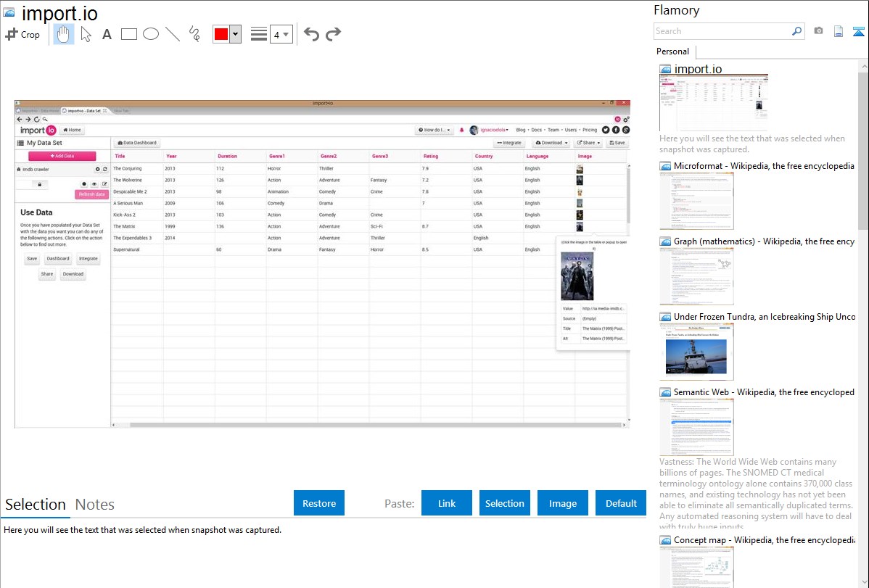The height and width of the screenshot is (588, 869).
Task: Click the camera snapshot icon
Action: 818,31
